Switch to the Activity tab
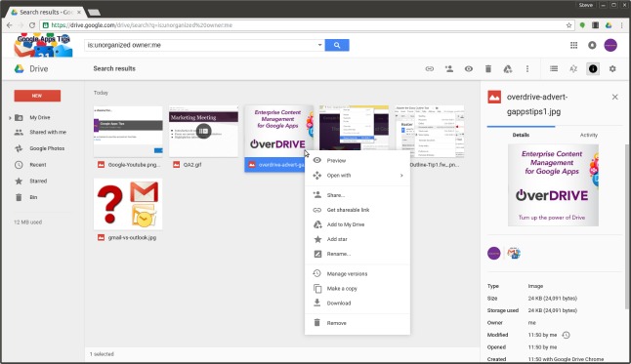 (x=588, y=135)
